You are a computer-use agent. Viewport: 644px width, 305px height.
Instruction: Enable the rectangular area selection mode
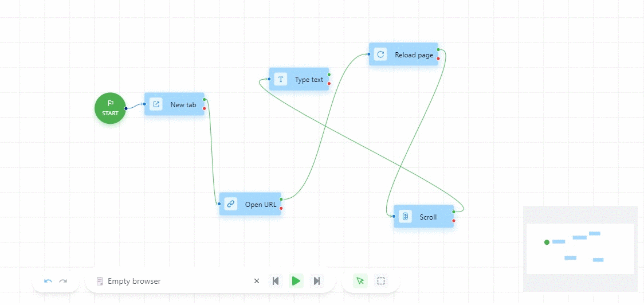(381, 281)
